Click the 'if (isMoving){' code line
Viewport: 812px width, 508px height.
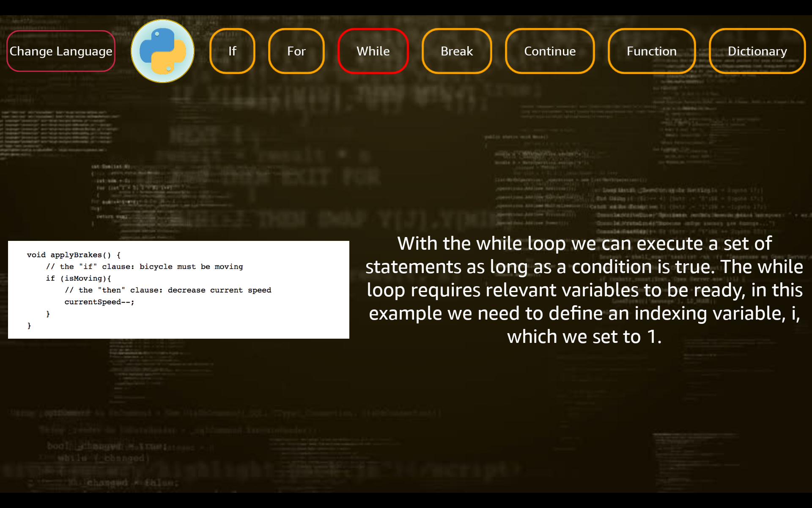click(79, 279)
